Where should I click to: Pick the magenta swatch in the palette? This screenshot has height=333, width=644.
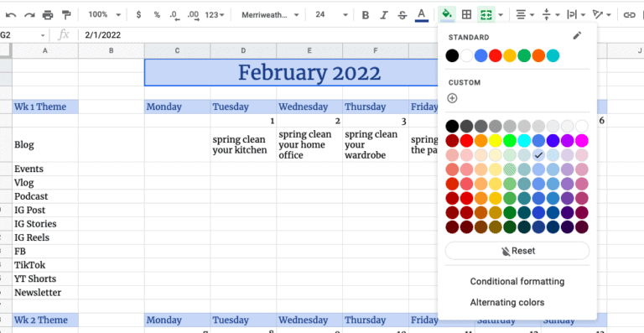click(582, 140)
